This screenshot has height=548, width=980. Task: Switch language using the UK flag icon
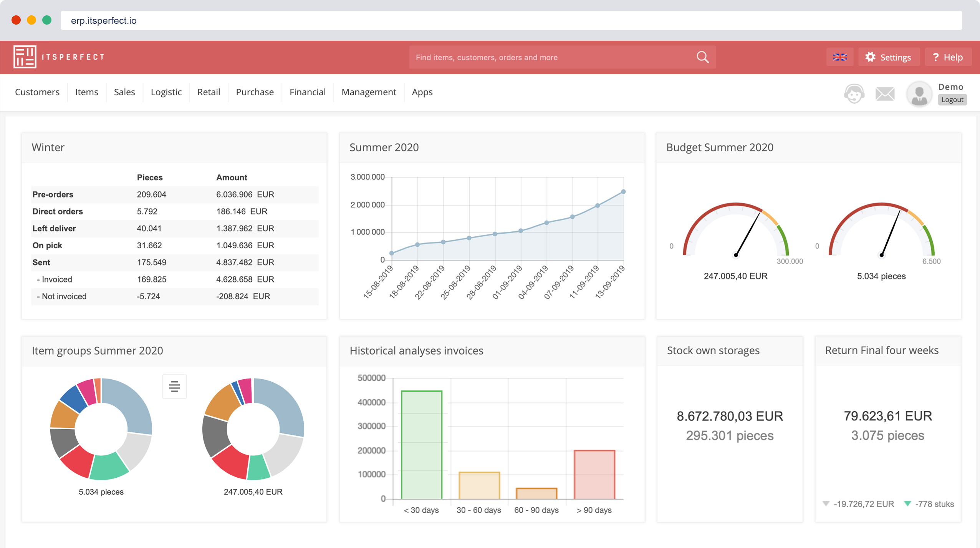pos(840,57)
